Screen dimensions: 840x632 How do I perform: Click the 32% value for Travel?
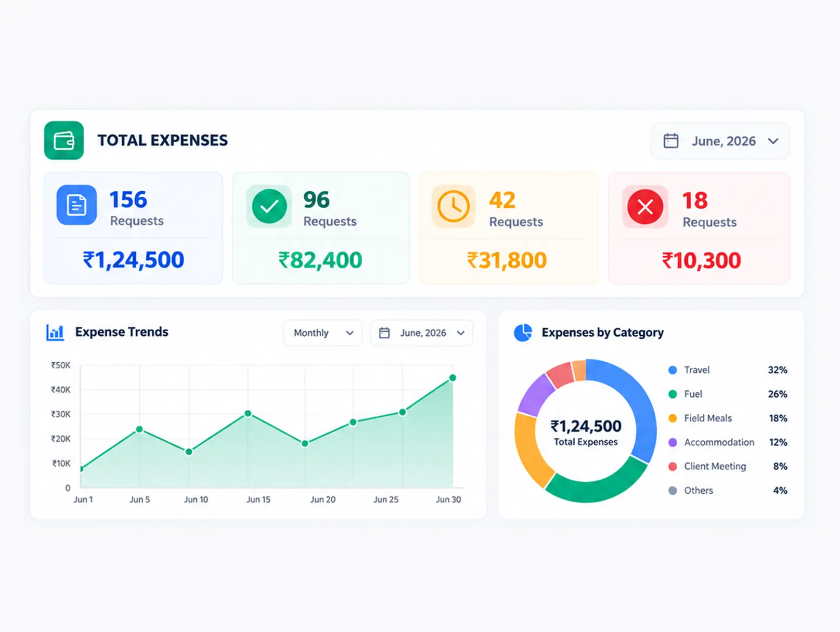tap(777, 370)
